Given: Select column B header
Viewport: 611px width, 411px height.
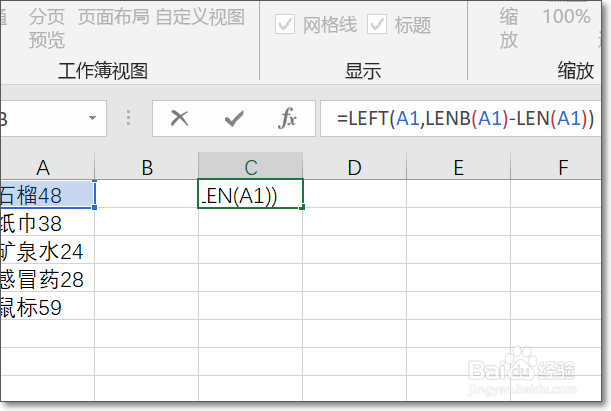Looking at the screenshot, I should point(147,167).
